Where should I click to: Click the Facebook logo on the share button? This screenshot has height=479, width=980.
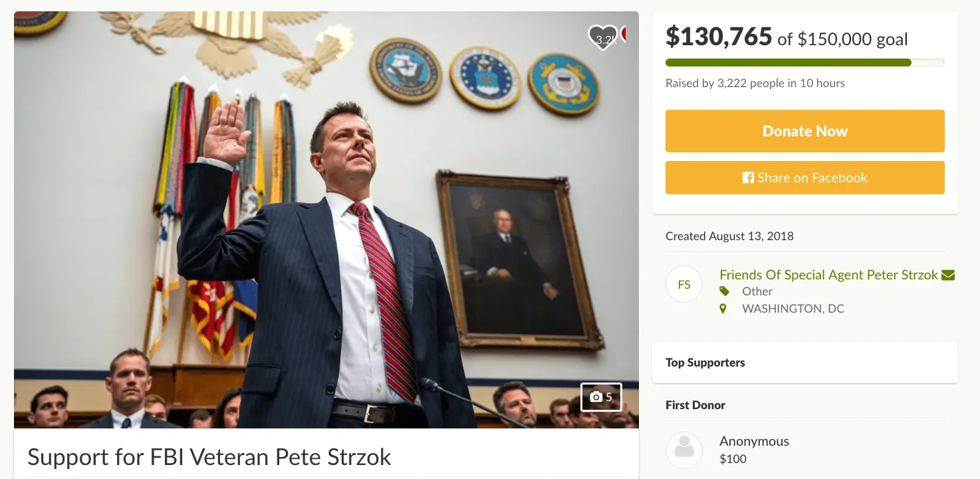tap(748, 178)
